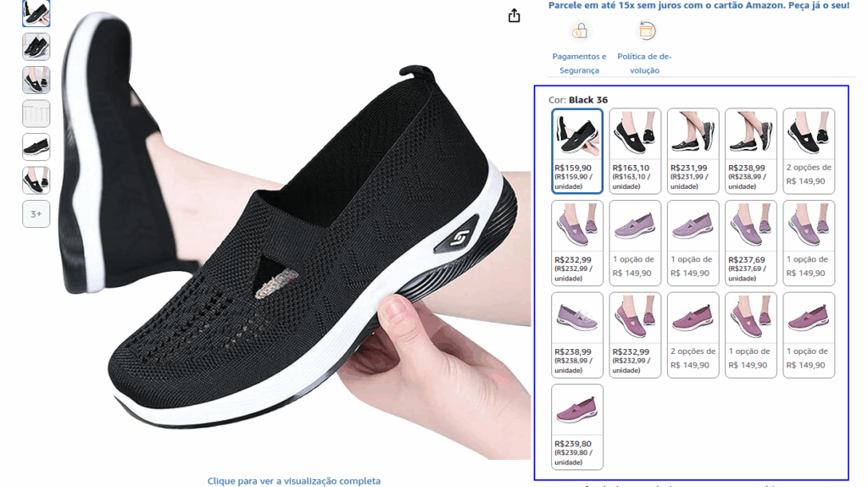The image size is (868, 487).
Task: Pick the magenta variant priced R$239,80
Action: tap(576, 427)
